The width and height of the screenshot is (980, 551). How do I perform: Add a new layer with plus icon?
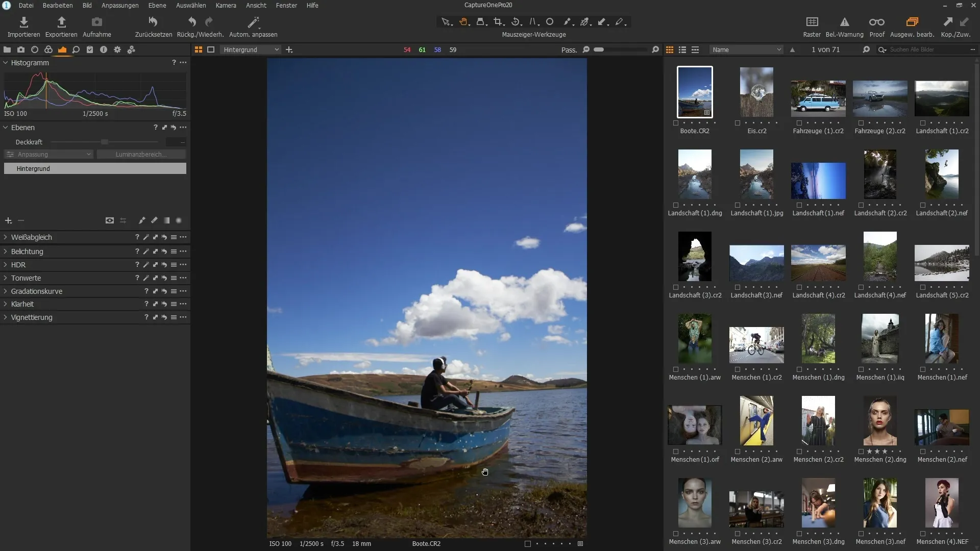(8, 220)
